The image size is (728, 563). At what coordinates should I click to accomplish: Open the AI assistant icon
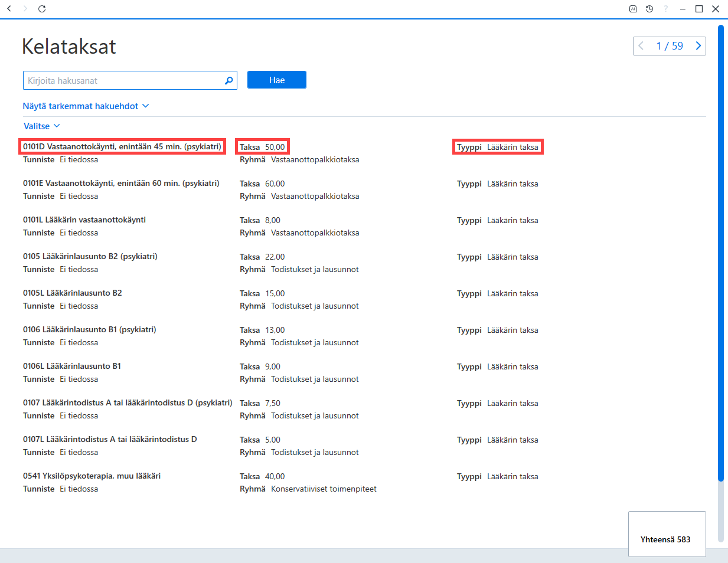633,9
